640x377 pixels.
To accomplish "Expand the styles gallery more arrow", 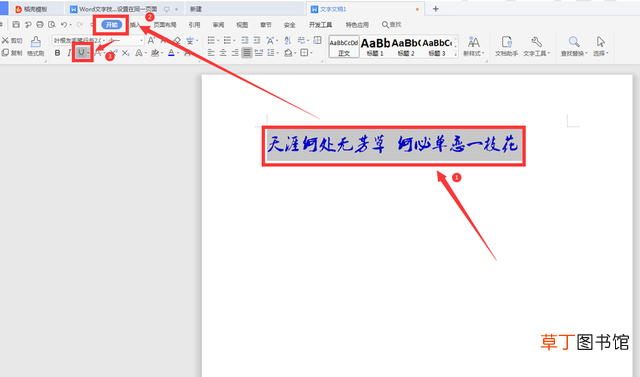I will [456, 54].
